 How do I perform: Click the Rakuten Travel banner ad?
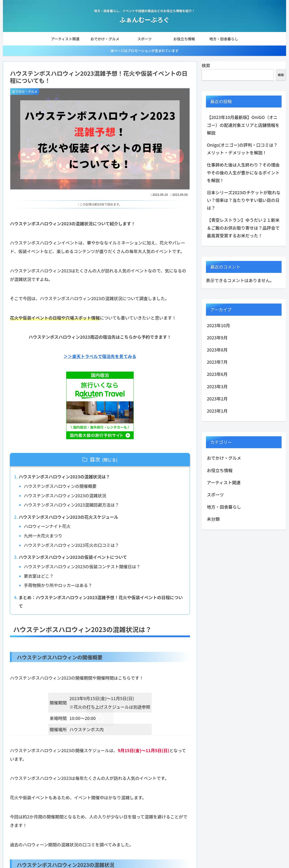point(100,405)
